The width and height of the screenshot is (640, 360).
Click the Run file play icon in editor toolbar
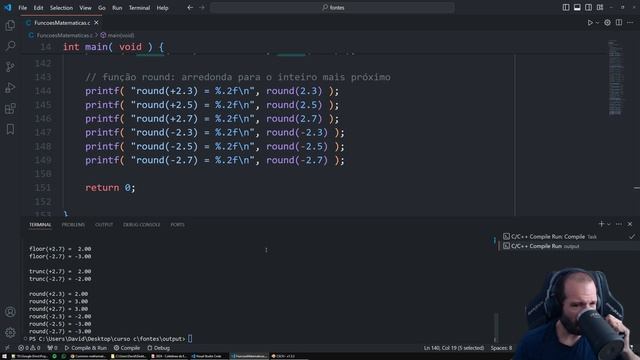pos(590,23)
